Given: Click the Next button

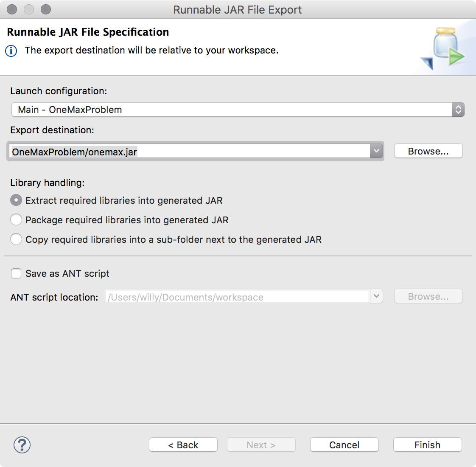Looking at the screenshot, I should [261, 444].
